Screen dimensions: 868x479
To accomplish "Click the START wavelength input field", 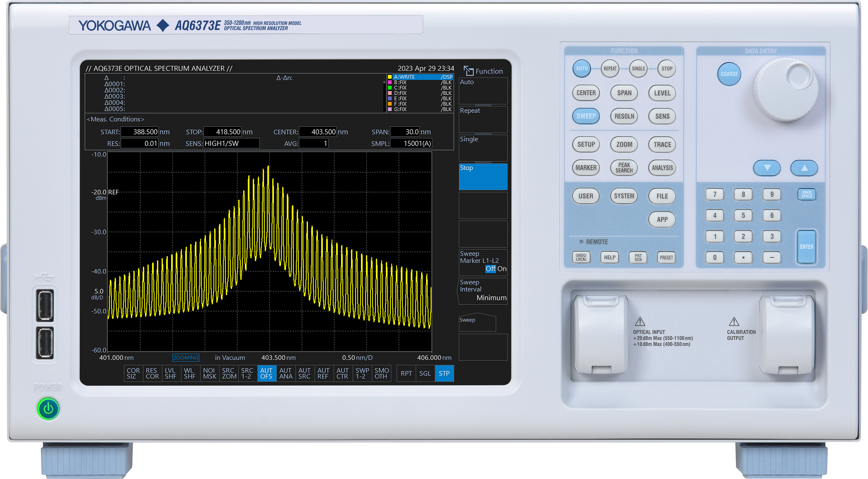I will [x=140, y=132].
